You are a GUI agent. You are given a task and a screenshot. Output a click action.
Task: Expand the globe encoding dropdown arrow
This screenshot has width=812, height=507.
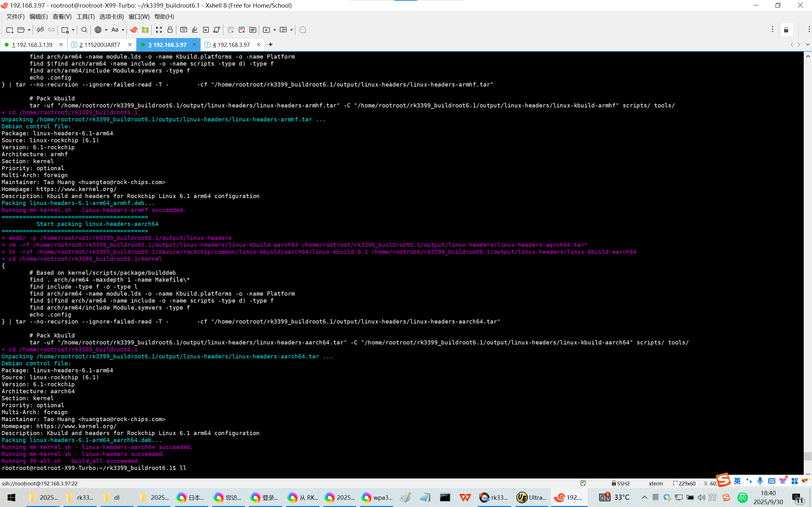106,30
